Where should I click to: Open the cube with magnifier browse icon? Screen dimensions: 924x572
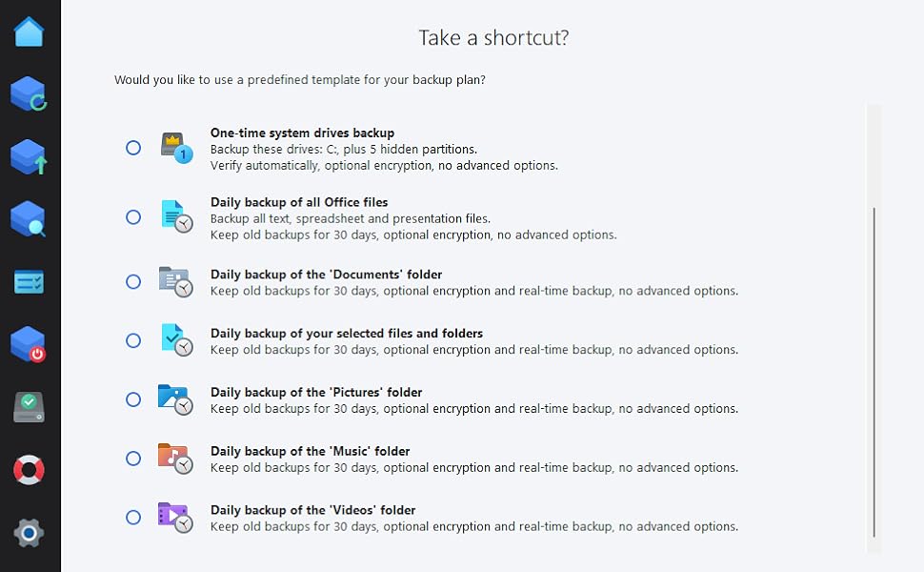(x=29, y=219)
